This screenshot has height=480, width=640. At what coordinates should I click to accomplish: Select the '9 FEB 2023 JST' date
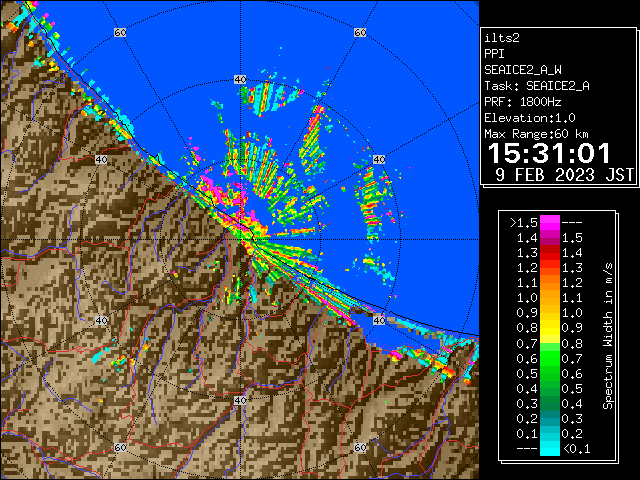pos(564,175)
